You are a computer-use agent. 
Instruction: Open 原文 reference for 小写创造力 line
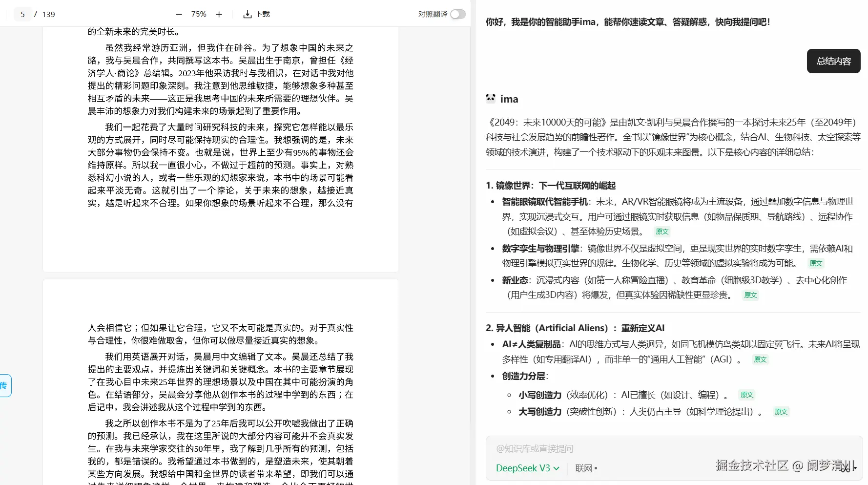point(747,395)
